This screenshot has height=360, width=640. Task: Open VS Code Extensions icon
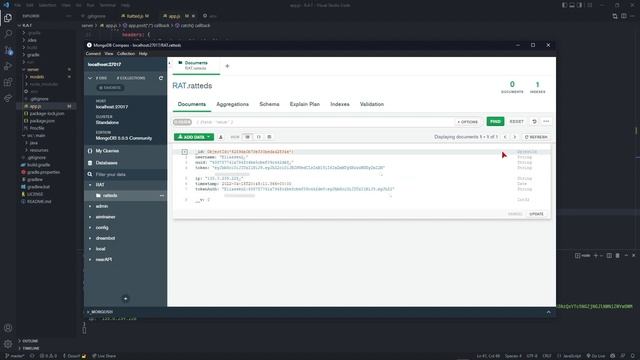pos(8,82)
